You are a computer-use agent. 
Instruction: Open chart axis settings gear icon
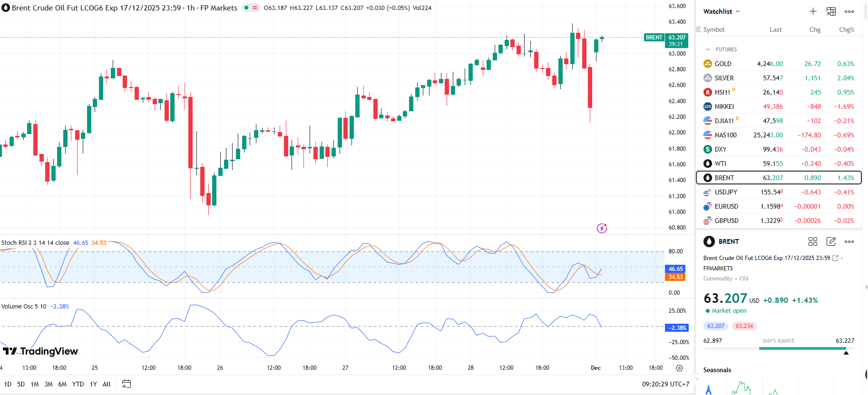[679, 368]
